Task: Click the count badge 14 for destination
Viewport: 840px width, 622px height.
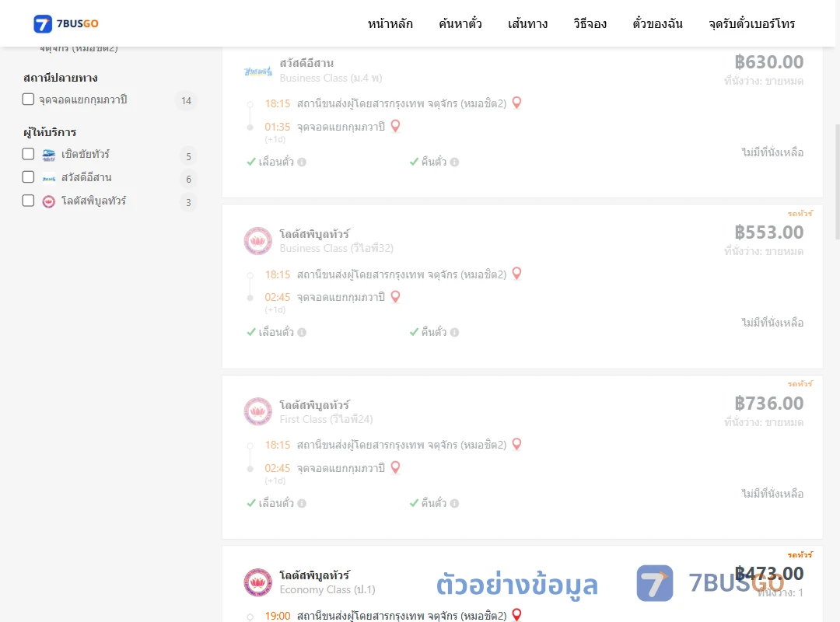Action: (186, 101)
